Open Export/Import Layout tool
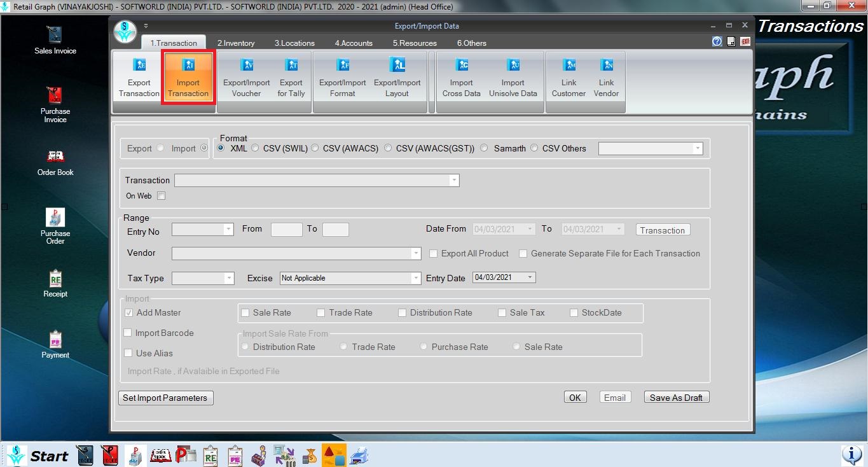Viewport: 868px width, 467px height. click(x=397, y=77)
